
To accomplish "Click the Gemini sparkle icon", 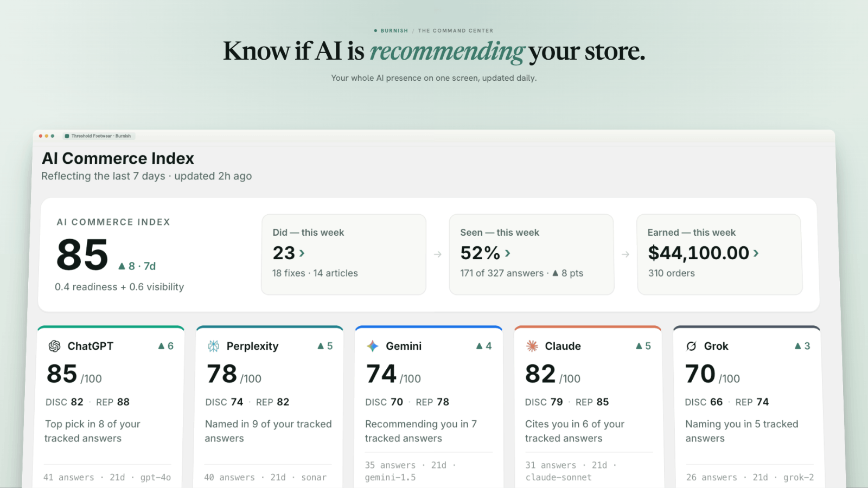I will (373, 346).
